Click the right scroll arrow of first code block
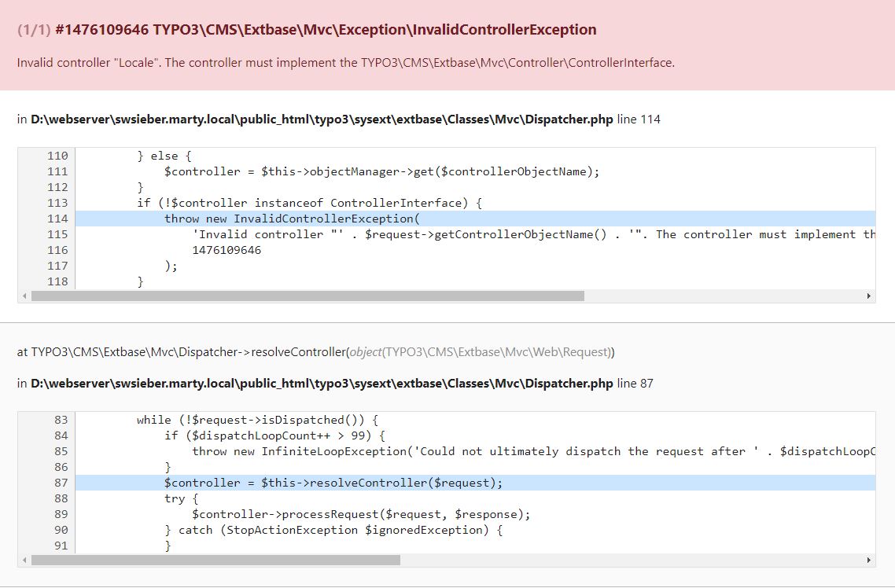This screenshot has width=895, height=588. click(x=869, y=296)
